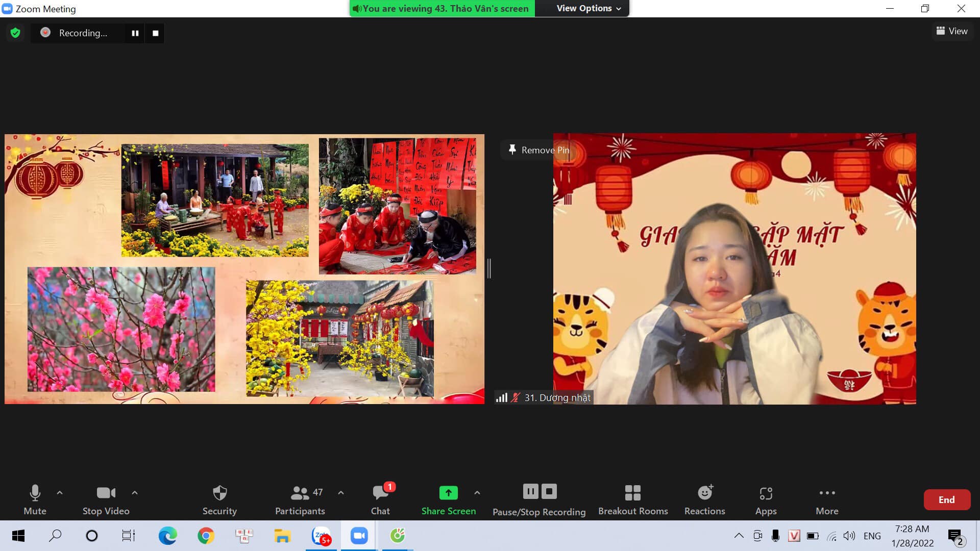Viewport: 980px width, 551px height.
Task: Open the View Options dropdown
Action: [x=589, y=8]
